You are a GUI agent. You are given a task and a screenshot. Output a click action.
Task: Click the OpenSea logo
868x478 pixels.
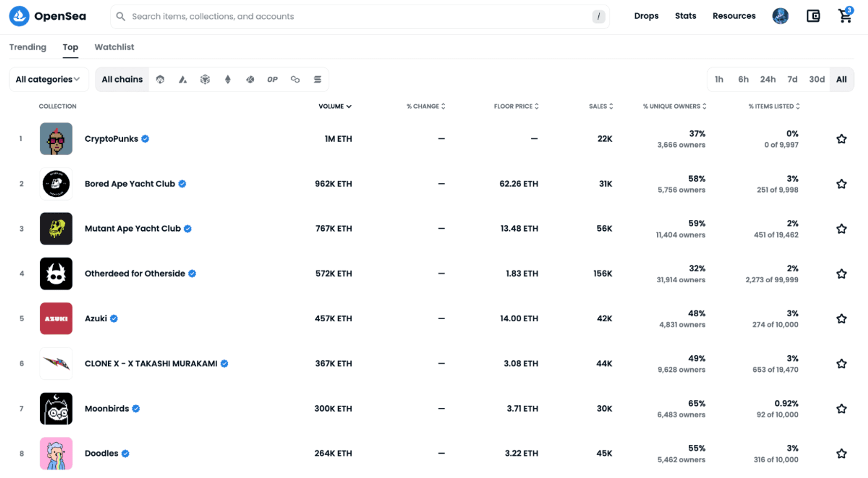(x=47, y=16)
